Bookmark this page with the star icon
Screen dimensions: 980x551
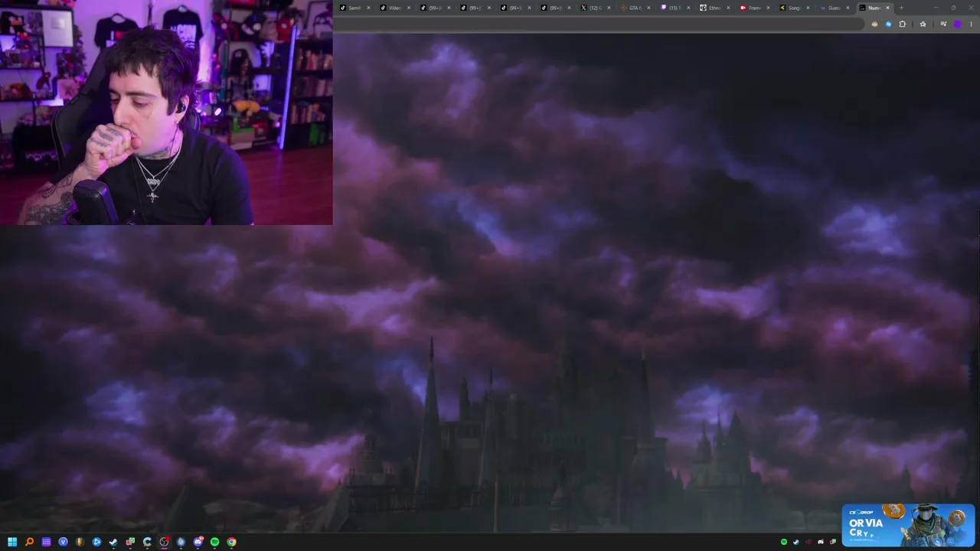[x=923, y=24]
